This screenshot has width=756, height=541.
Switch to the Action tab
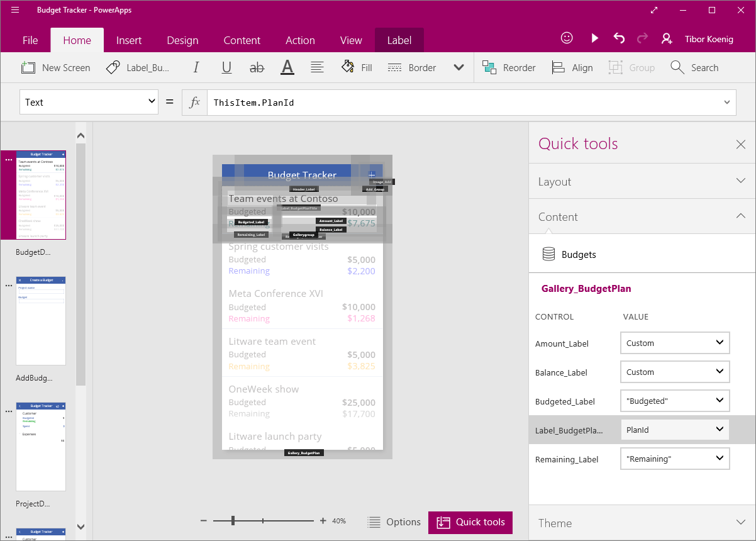tap(300, 40)
